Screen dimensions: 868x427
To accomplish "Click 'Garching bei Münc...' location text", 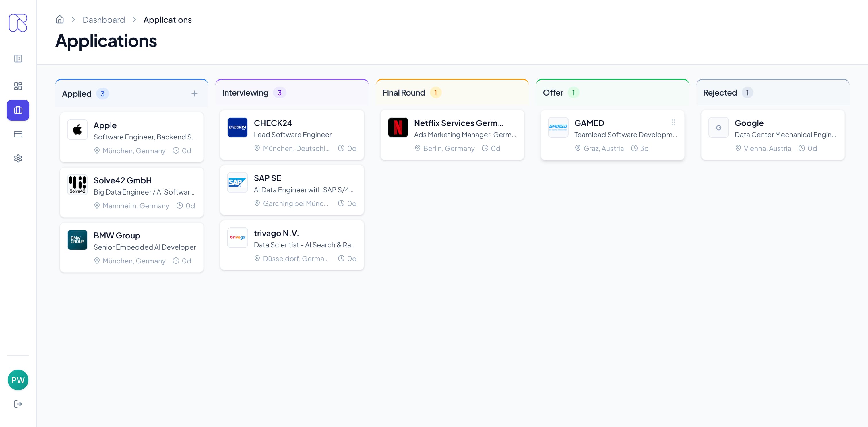I will pyautogui.click(x=296, y=203).
